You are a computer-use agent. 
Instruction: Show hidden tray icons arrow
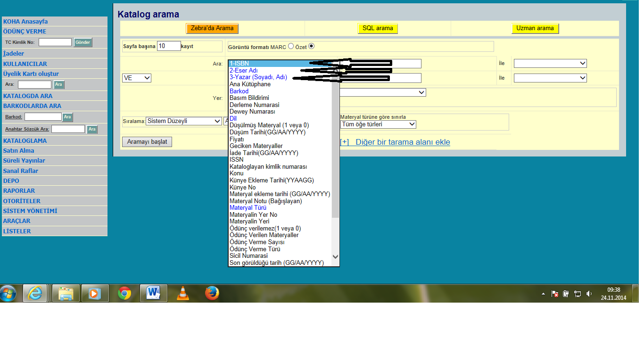(x=543, y=294)
